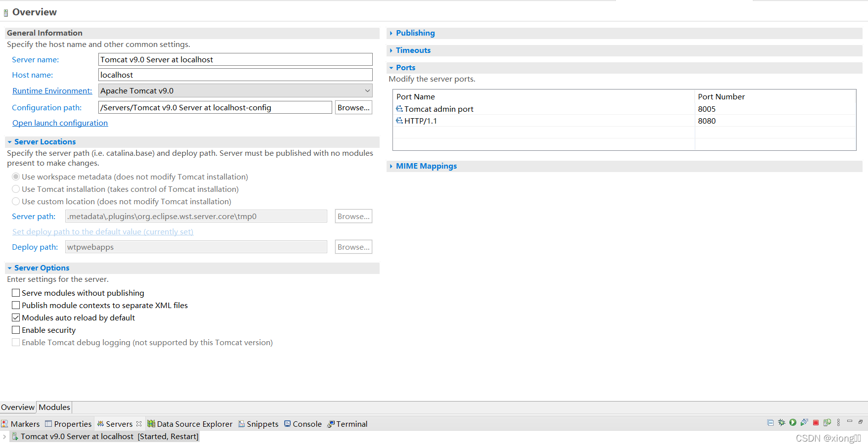This screenshot has height=448, width=868.
Task: Click the Tomcat admin port row icon
Action: coord(399,109)
